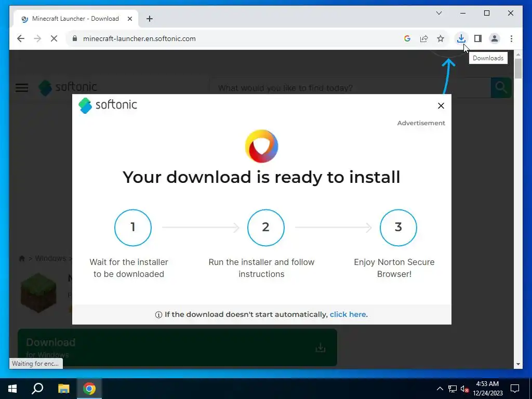Close the Softonic advertisement popup
This screenshot has width=532, height=399.
[x=441, y=105]
